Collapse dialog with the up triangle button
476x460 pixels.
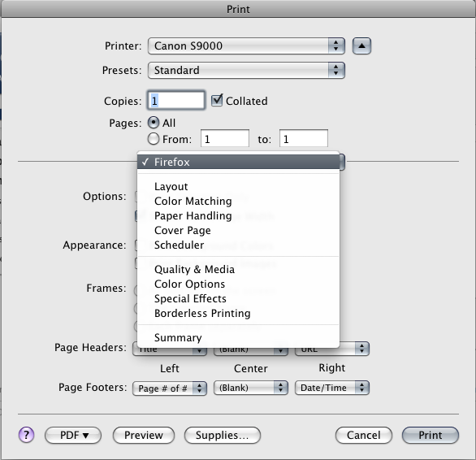361,46
